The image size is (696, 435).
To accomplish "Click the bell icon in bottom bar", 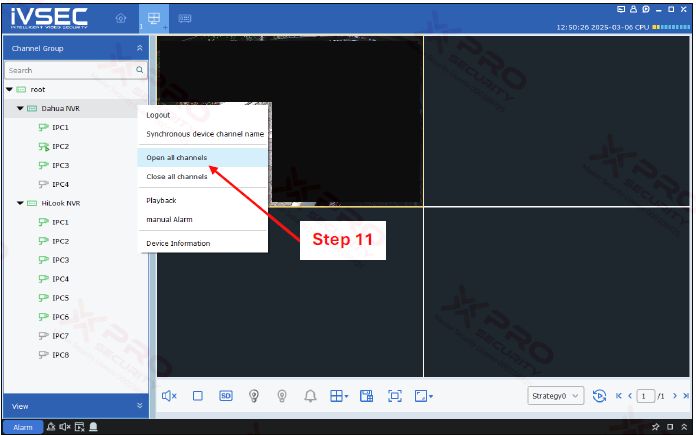I will [x=93, y=427].
